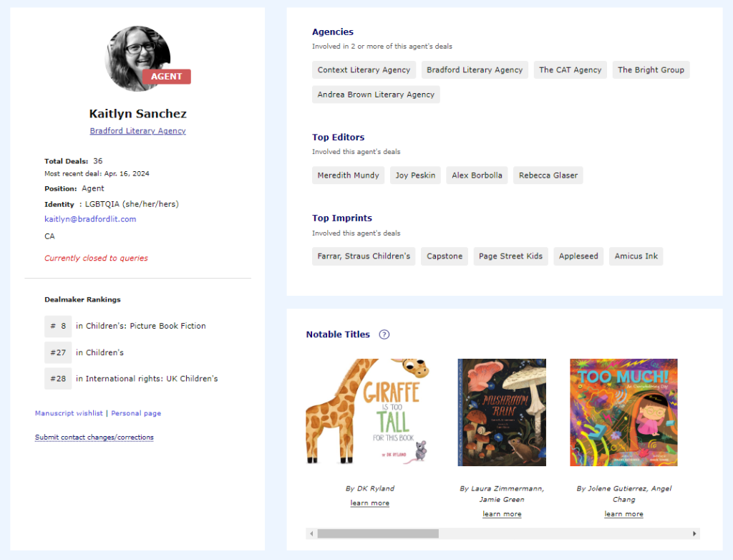
Task: Select the Andrea Brown Literary Agency tag
Action: click(376, 95)
